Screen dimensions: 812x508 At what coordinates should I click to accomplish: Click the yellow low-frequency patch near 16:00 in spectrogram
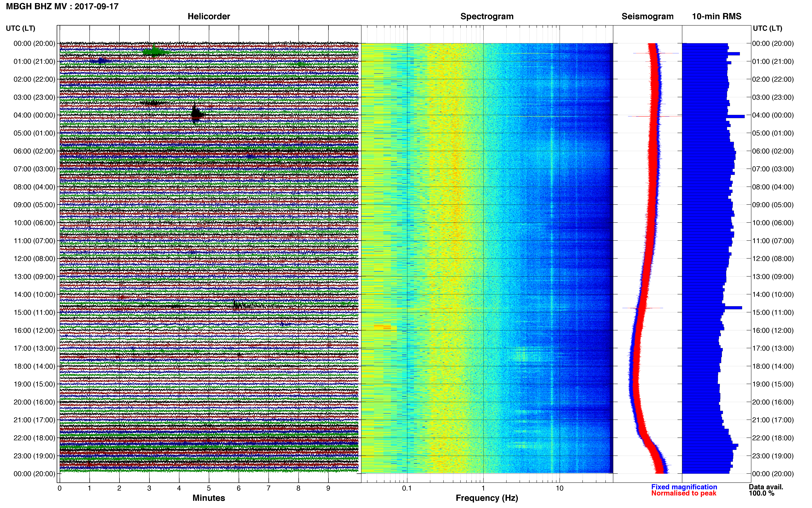(x=383, y=327)
